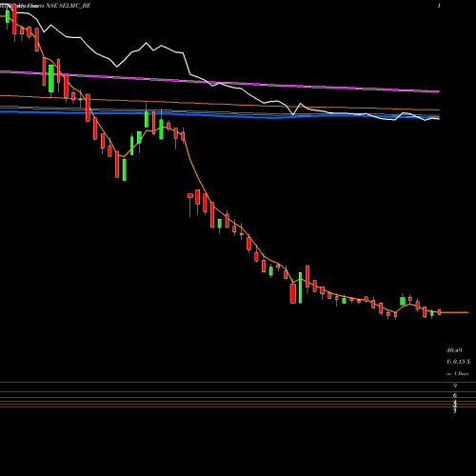Image resolution: width=476 pixels, height=476 pixels.
Task: Click the V: 0.15 volume label
Action: point(458,362)
